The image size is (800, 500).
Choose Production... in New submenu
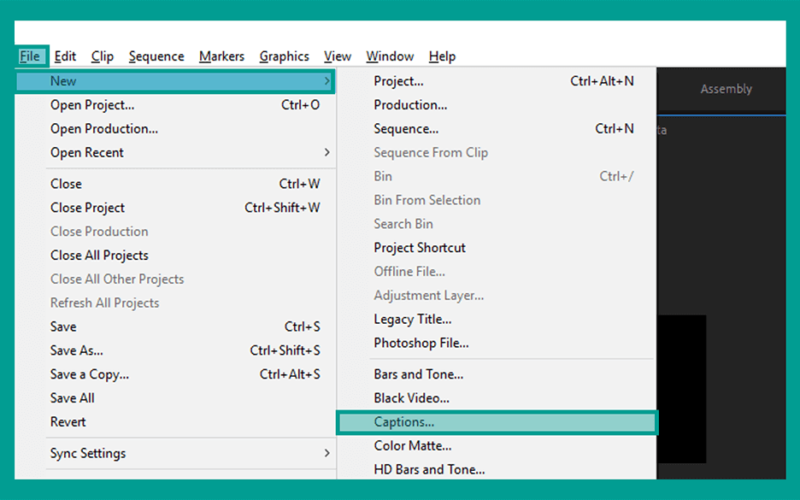pyautogui.click(x=496, y=105)
